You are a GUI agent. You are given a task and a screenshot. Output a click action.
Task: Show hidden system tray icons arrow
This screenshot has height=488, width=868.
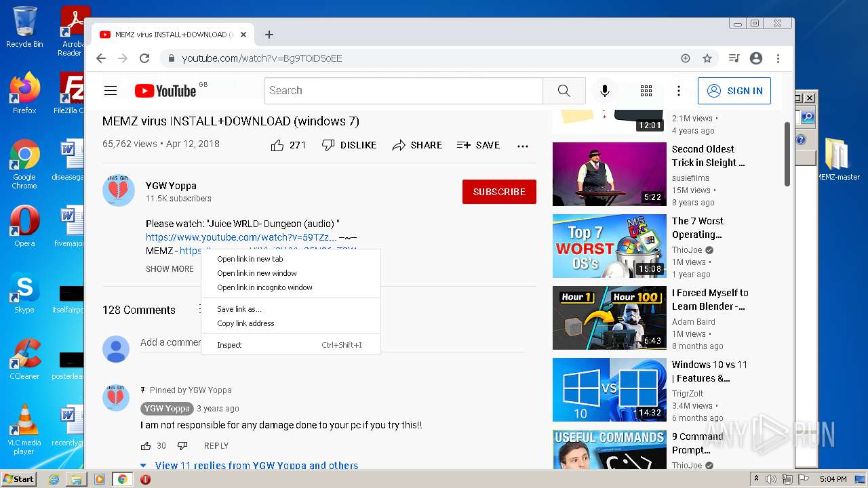pos(755,479)
